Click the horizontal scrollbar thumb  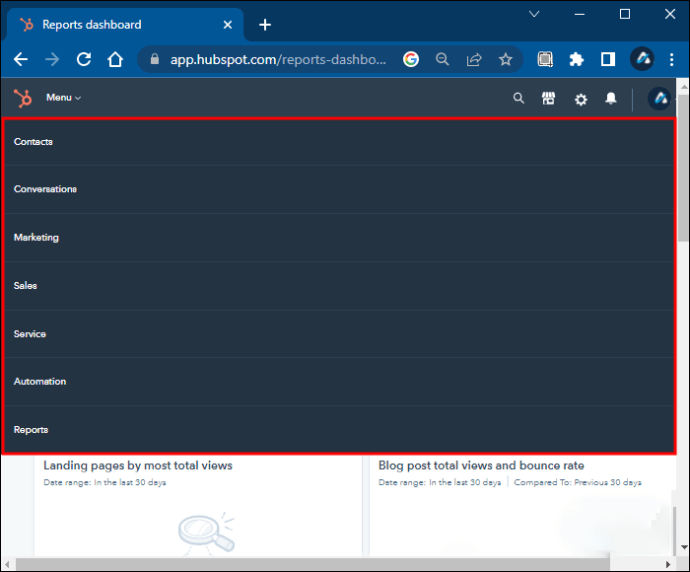click(312, 564)
